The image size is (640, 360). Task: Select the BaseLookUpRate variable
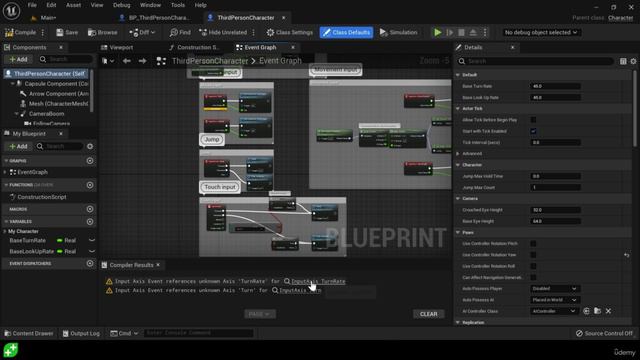[31, 251]
